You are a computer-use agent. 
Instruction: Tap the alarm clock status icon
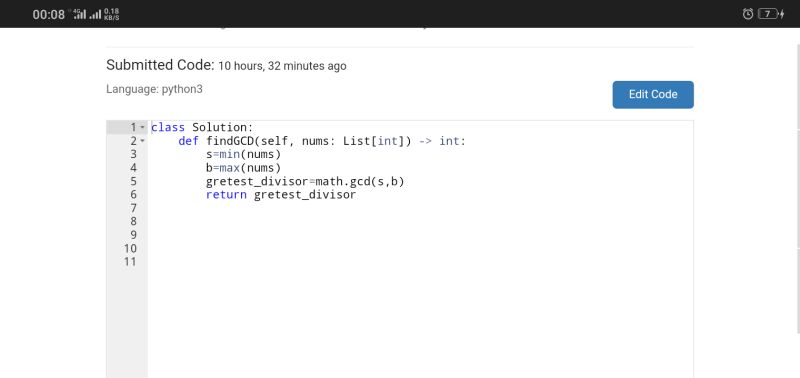(748, 14)
